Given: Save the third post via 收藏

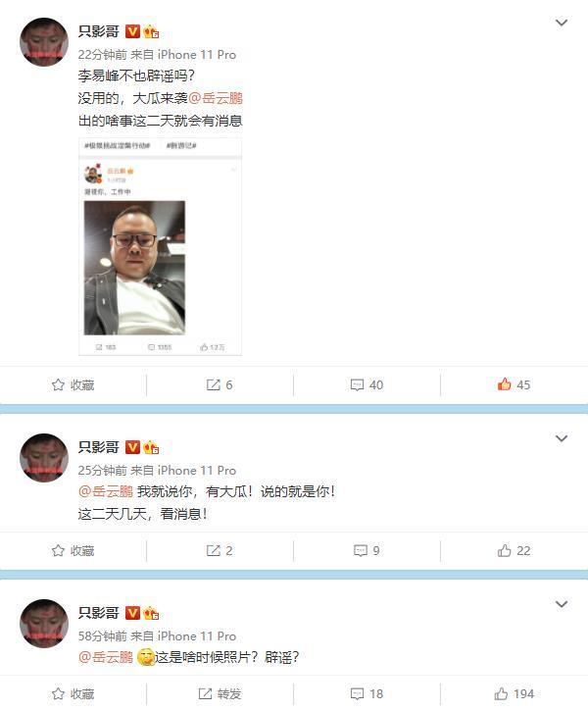Looking at the screenshot, I should 73,693.
